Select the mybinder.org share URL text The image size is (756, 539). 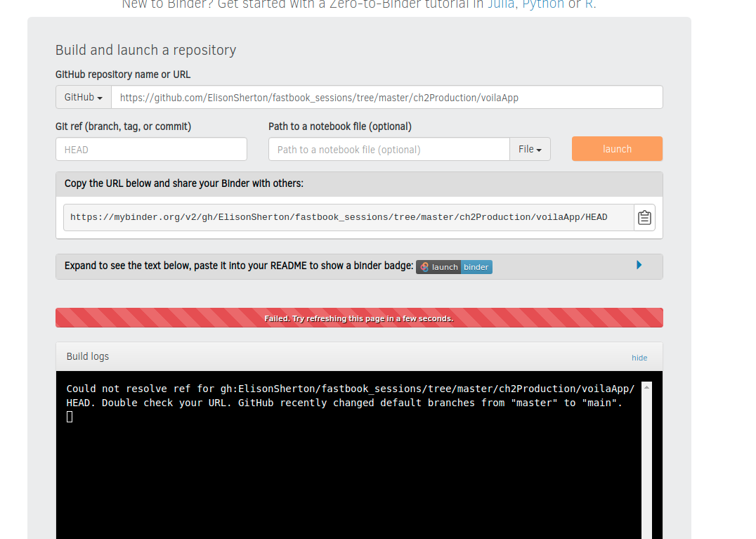point(339,218)
